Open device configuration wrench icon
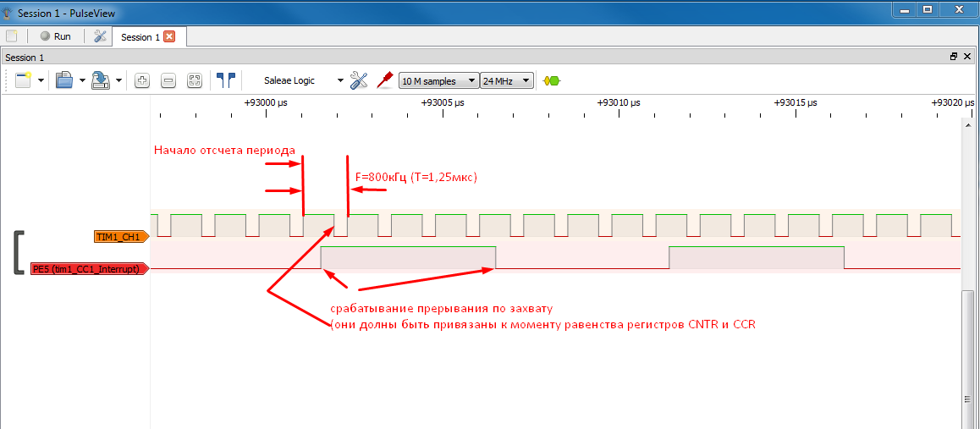Viewport: 980px width, 429px height. point(359,80)
